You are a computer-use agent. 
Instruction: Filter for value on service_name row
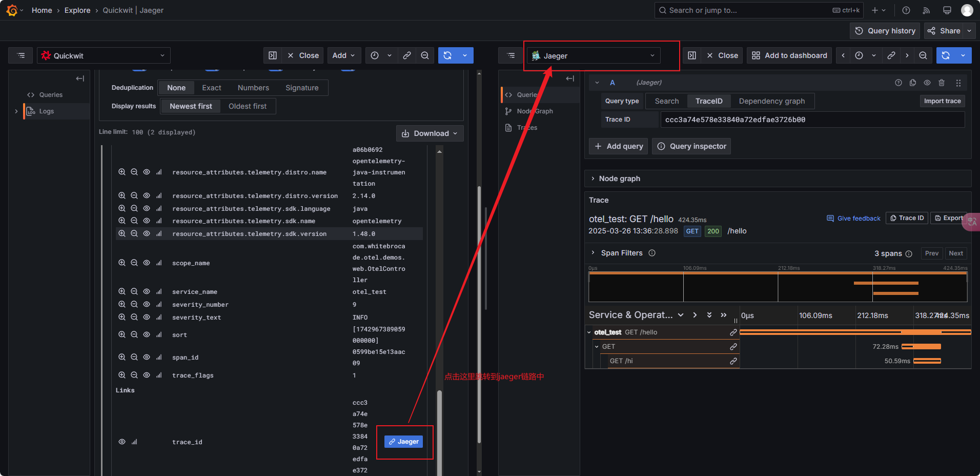pos(122,291)
